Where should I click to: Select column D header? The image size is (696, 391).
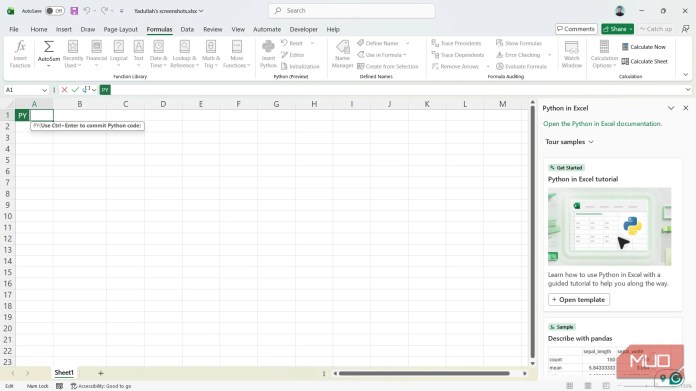[163, 104]
